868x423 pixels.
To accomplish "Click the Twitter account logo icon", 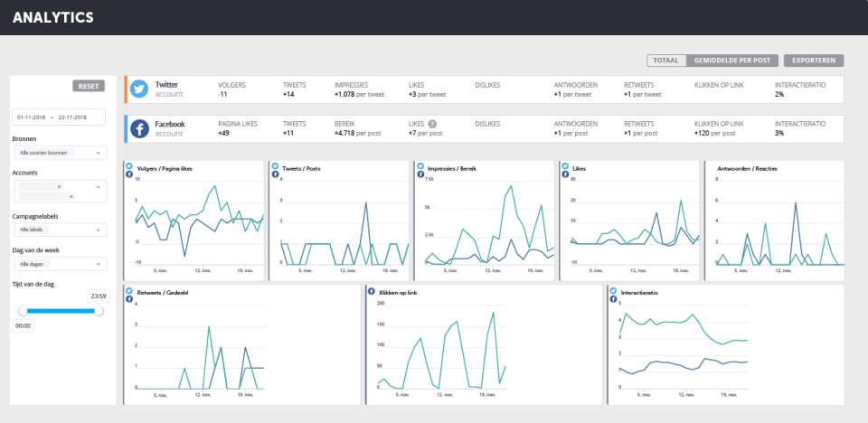I will click(x=139, y=89).
